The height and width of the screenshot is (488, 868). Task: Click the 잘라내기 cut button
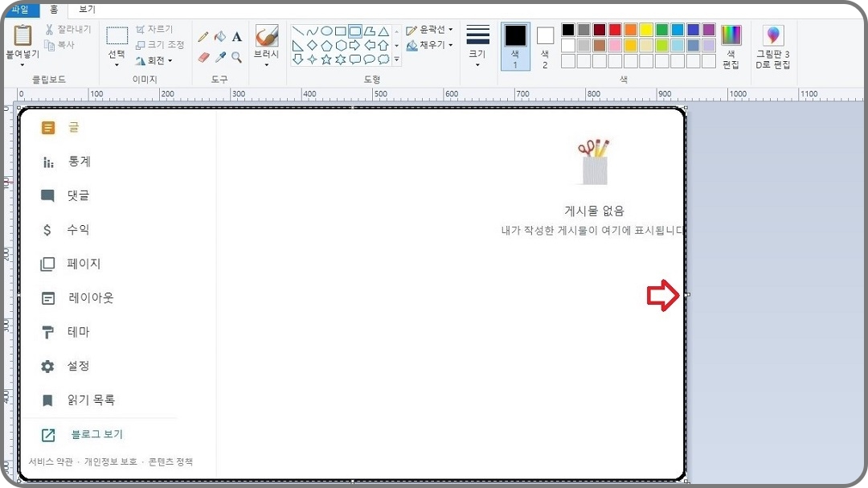70,29
